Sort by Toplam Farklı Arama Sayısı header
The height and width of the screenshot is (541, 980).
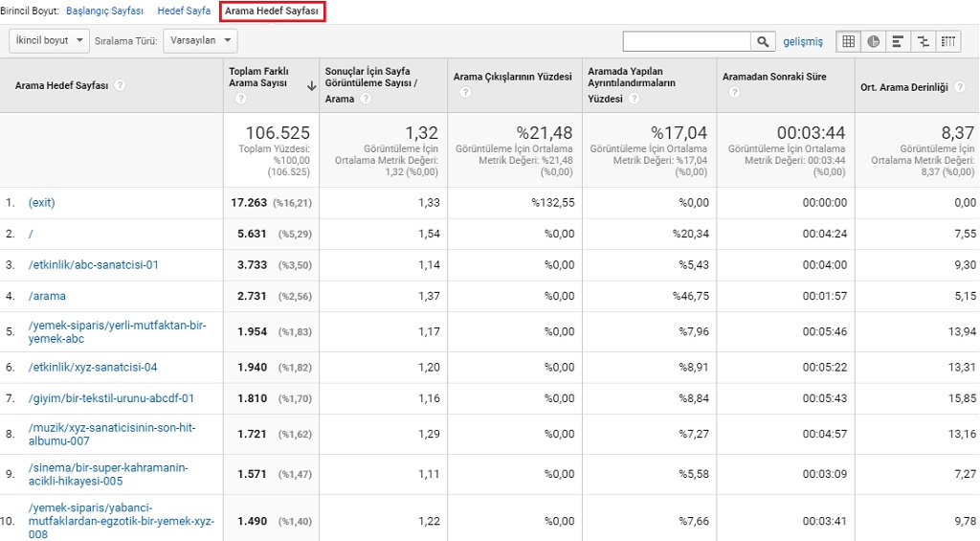(x=258, y=77)
